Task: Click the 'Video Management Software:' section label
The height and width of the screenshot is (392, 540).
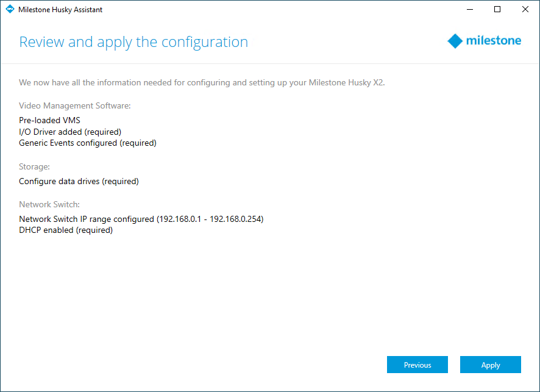Action: click(x=75, y=105)
